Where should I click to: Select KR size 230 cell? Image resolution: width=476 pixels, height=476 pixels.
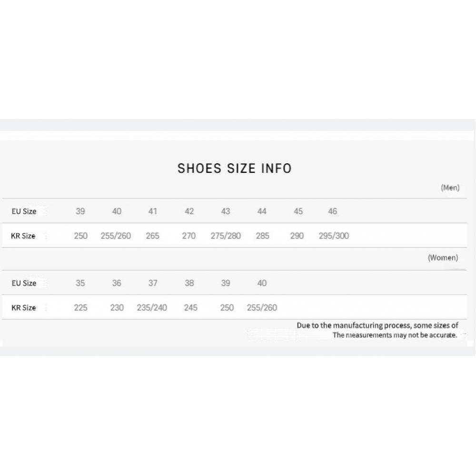(x=117, y=308)
